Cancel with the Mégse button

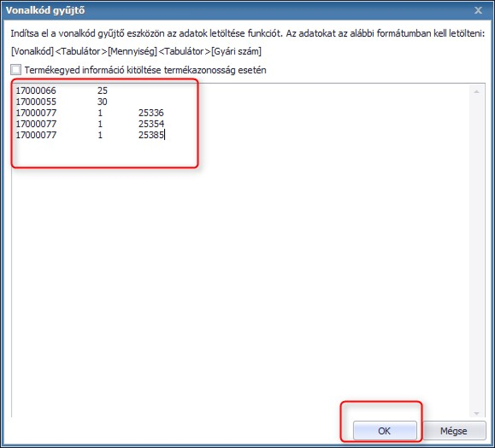pos(454,430)
